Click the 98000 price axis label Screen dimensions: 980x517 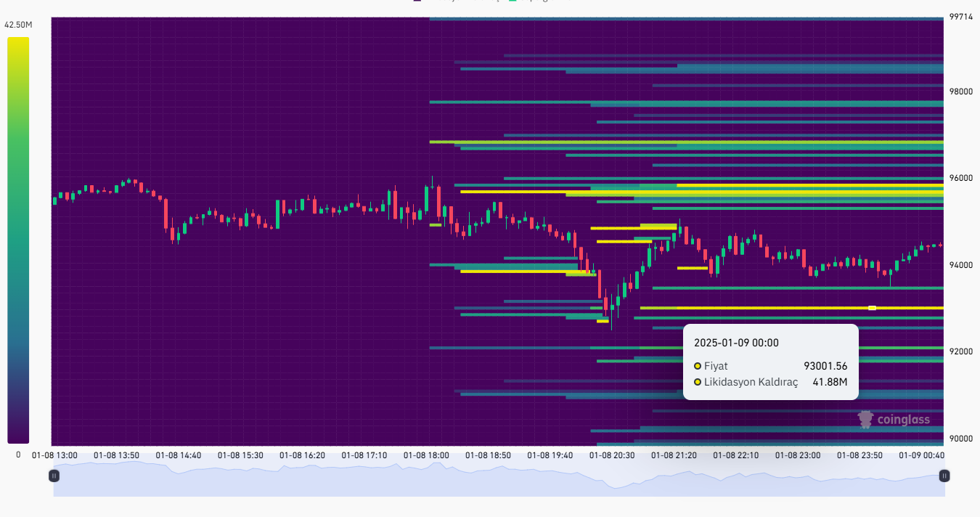961,91
